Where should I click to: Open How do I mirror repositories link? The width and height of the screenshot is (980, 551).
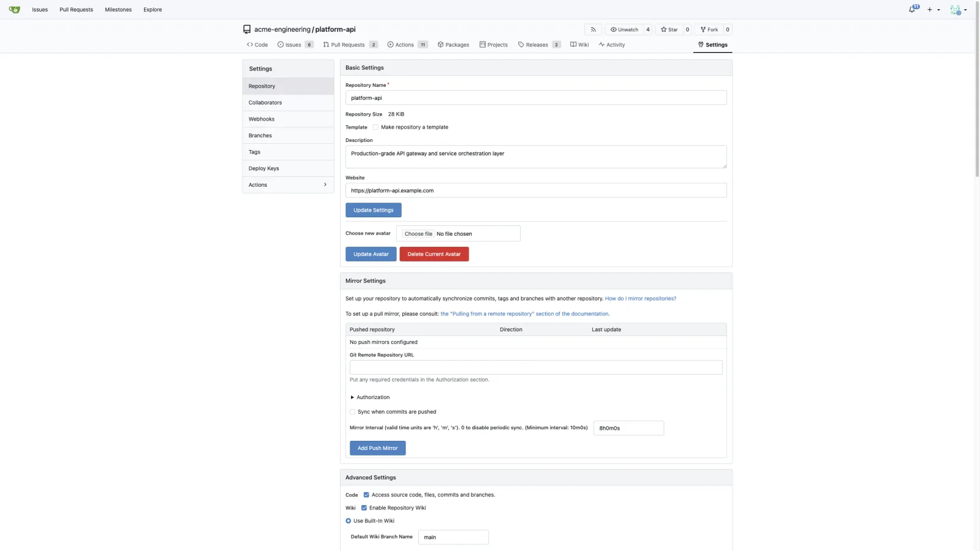(641, 299)
